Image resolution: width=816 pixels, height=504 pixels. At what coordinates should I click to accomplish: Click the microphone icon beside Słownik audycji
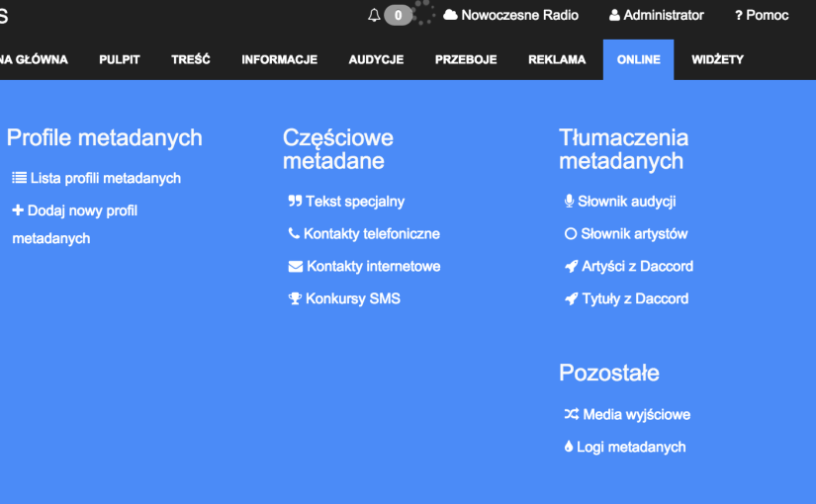coord(569,202)
